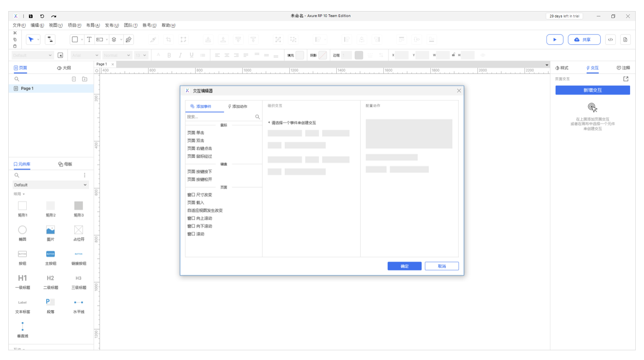Click the 填充 fill color swatch
644x360 pixels.
(300, 55)
